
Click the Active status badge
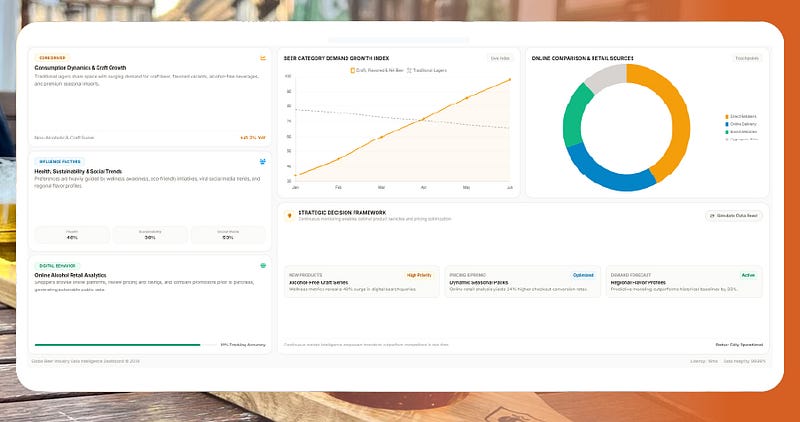[748, 276]
